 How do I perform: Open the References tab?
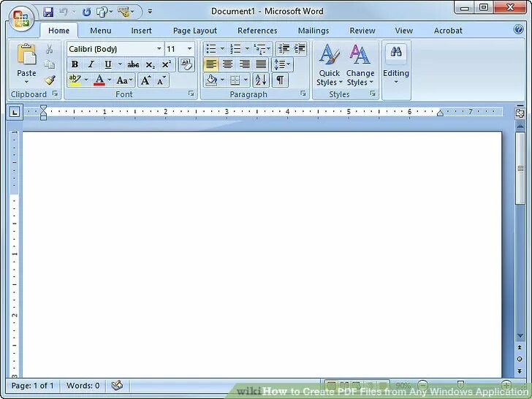257,31
